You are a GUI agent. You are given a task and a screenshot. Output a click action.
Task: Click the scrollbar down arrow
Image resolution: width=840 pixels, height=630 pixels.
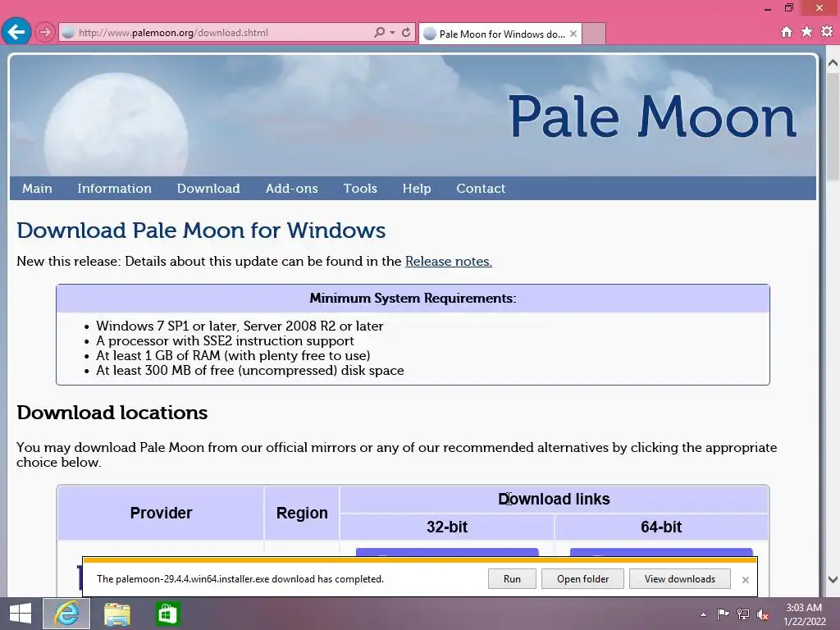pos(833,580)
